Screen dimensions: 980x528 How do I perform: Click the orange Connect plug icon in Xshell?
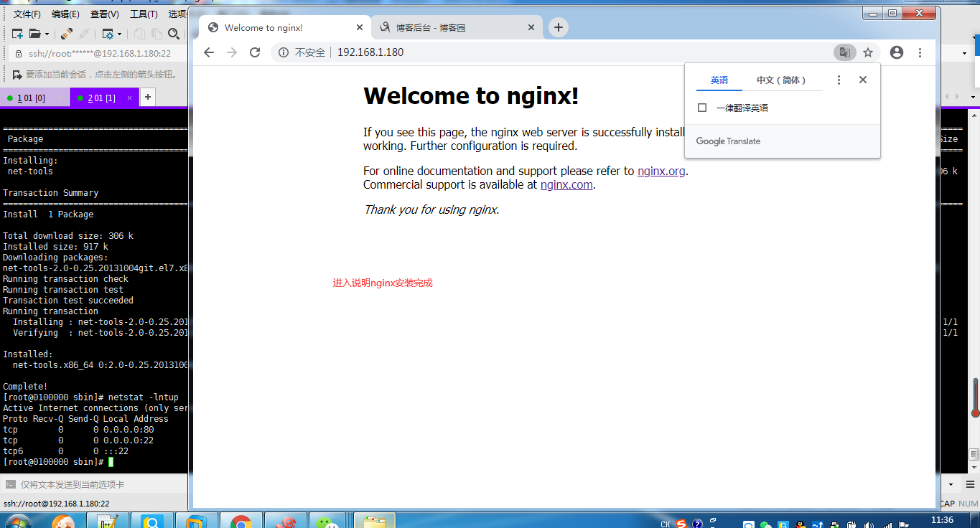(67, 34)
